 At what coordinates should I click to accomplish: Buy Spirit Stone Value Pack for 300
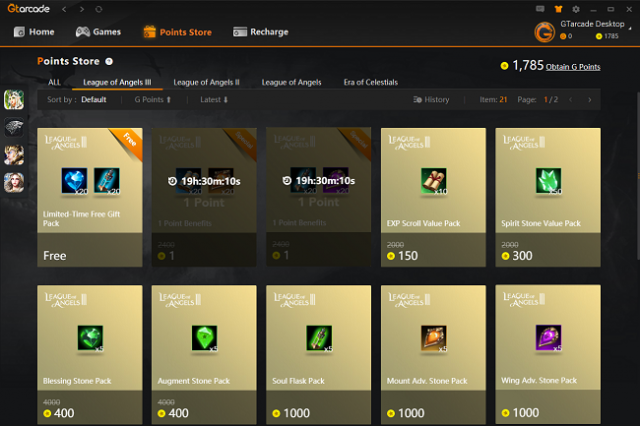[x=548, y=197]
